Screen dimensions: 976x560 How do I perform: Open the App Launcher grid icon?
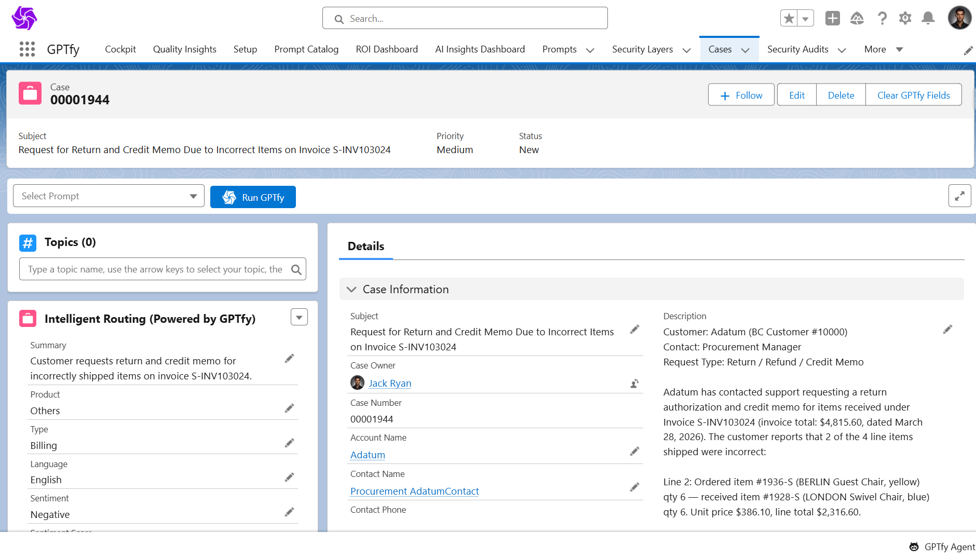coord(27,49)
